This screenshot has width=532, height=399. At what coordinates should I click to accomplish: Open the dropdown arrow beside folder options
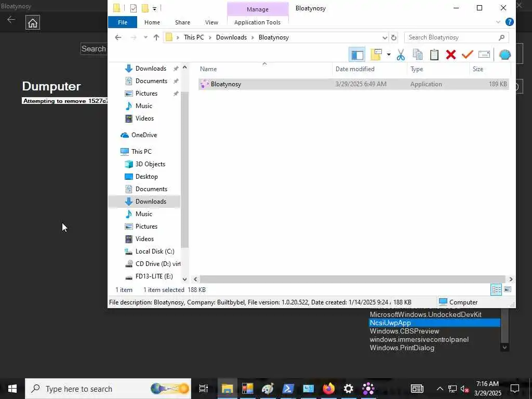pyautogui.click(x=389, y=55)
